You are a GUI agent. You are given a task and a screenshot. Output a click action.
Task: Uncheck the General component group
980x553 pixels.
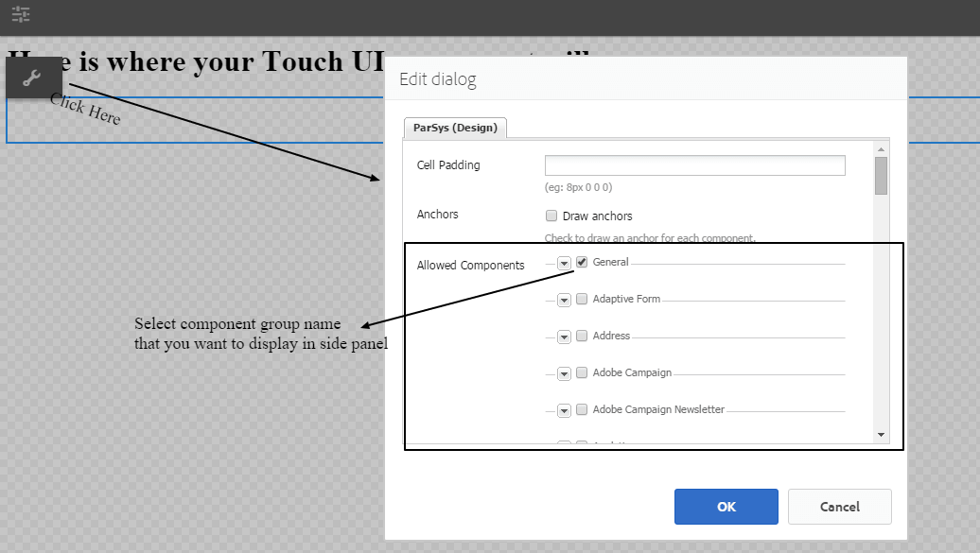coord(581,262)
